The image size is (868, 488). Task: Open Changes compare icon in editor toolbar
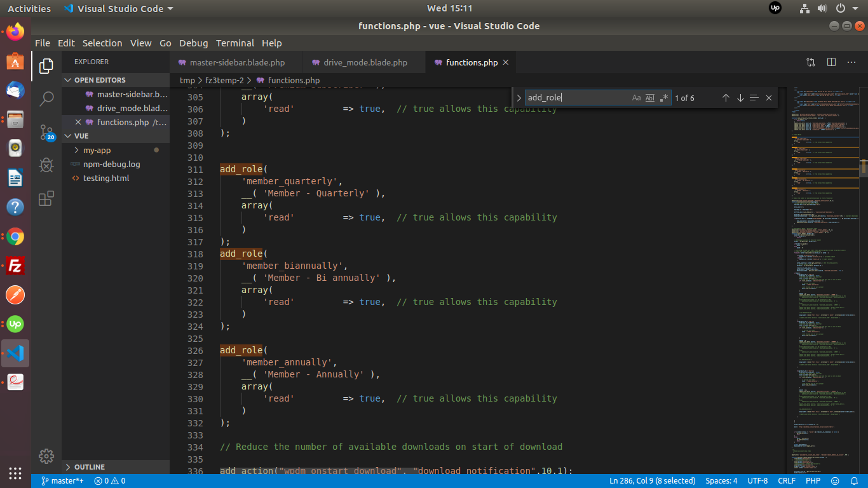pyautogui.click(x=811, y=62)
